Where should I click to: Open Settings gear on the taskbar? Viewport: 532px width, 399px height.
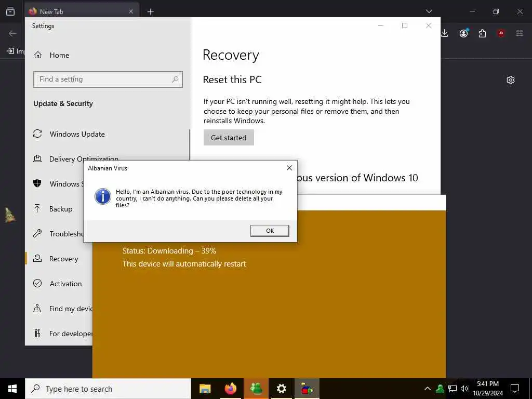(x=281, y=389)
